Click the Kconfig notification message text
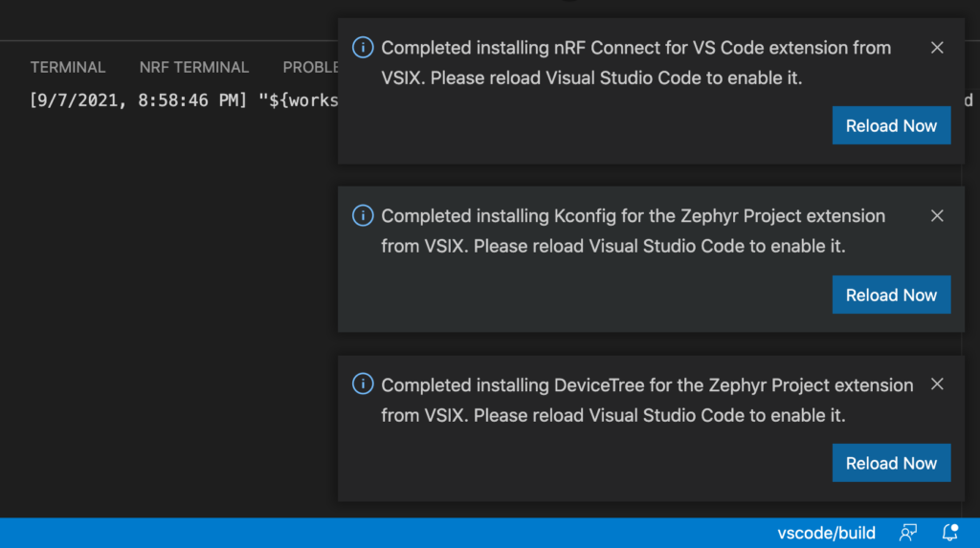 [633, 231]
